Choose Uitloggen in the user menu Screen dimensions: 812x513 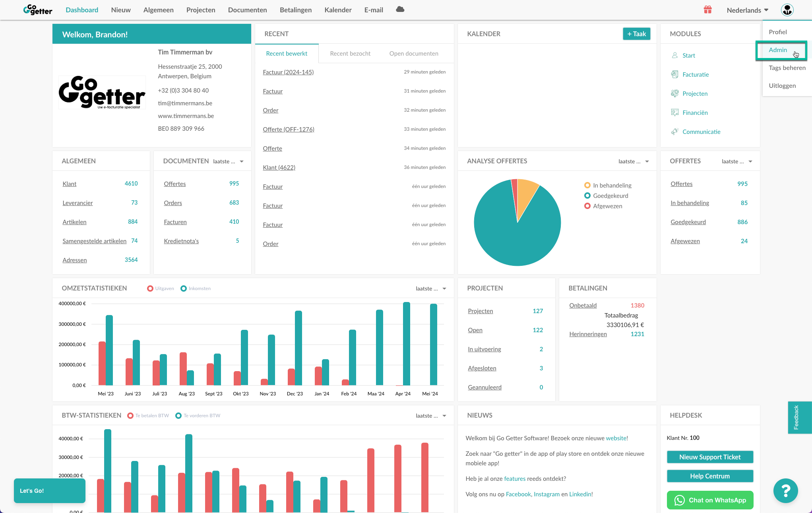(x=782, y=86)
